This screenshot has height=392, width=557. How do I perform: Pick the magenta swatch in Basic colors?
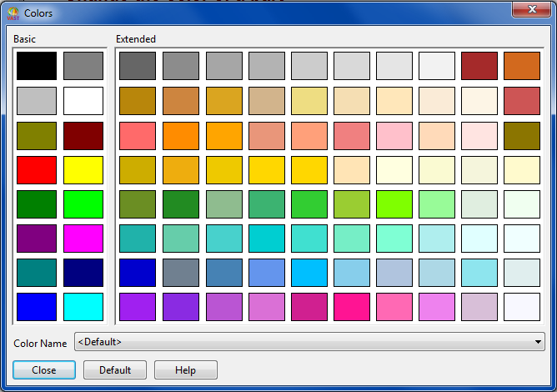(83, 238)
